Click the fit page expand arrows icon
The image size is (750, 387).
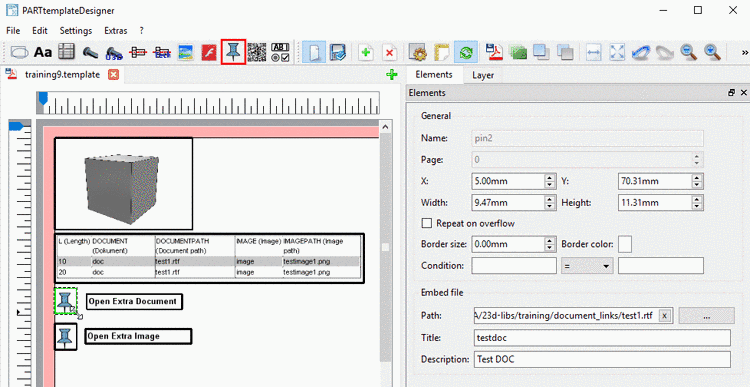[618, 52]
